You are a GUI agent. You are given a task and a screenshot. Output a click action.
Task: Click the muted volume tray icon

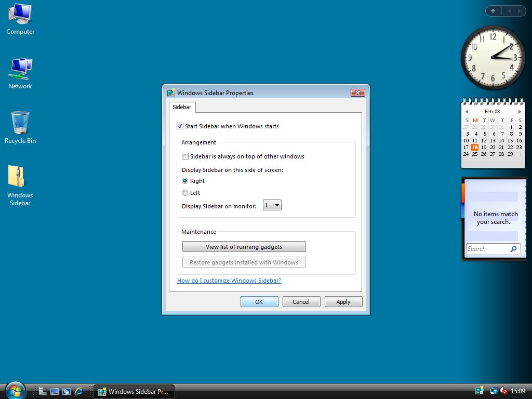coord(503,391)
